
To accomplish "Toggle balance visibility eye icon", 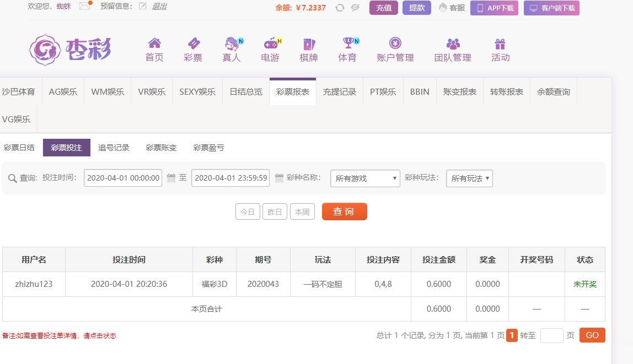I will 355,8.
